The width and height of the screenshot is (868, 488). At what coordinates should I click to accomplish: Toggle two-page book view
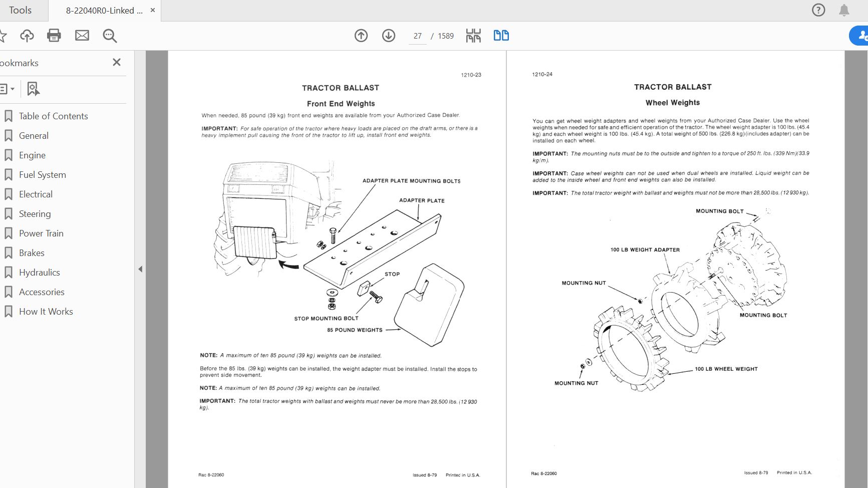pos(501,36)
